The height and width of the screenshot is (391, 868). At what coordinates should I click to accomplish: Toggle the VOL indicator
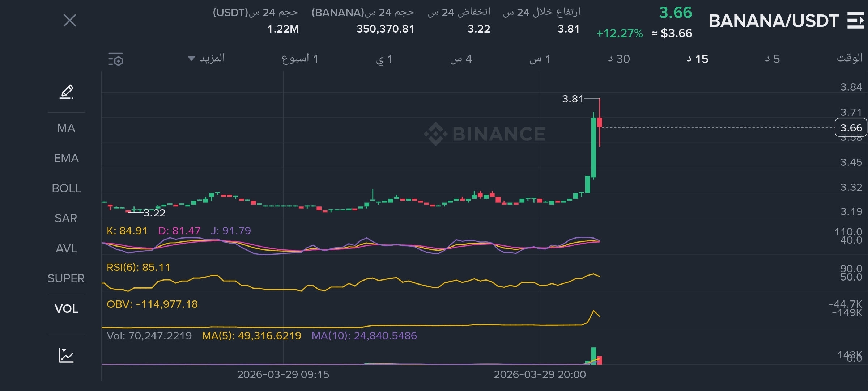point(66,309)
